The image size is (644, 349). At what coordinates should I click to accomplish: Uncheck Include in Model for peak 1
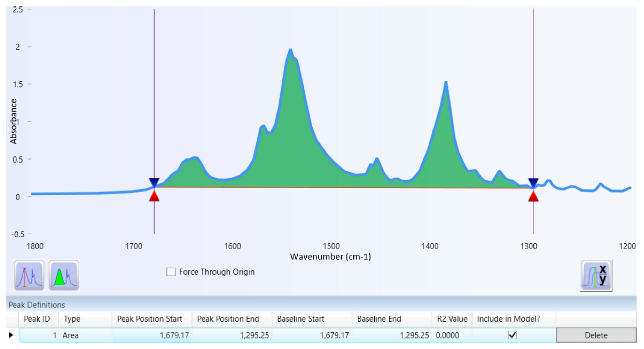click(x=512, y=335)
